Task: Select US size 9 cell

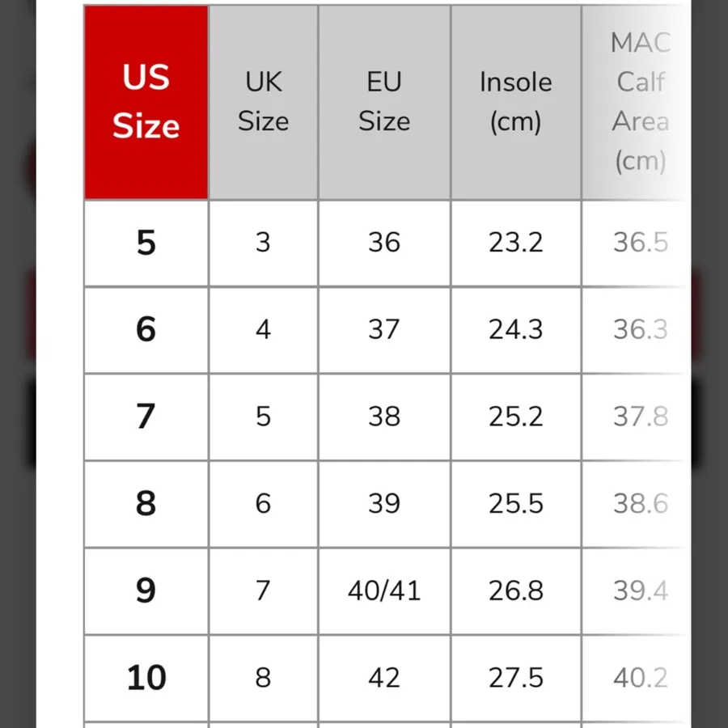Action: [146, 590]
